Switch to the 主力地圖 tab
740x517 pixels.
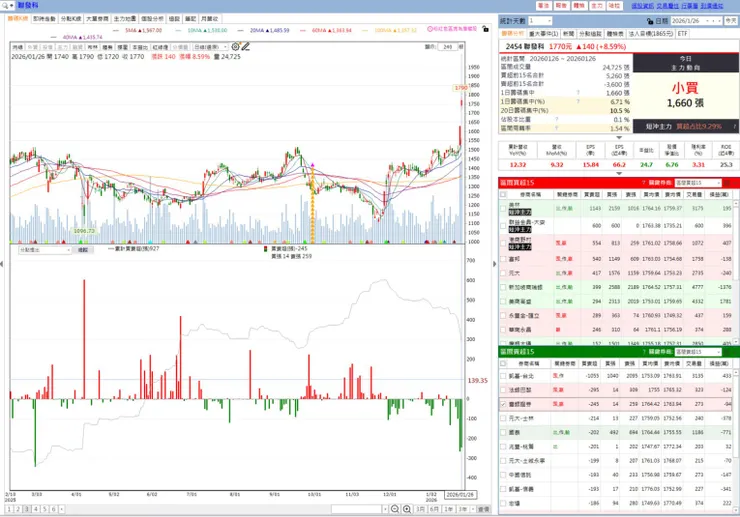click(x=125, y=19)
